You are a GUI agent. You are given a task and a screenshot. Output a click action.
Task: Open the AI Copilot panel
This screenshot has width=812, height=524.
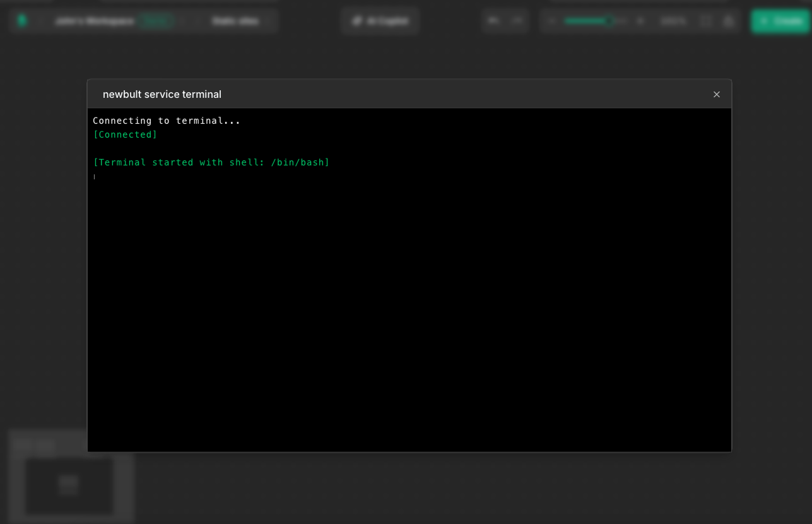[x=379, y=21]
